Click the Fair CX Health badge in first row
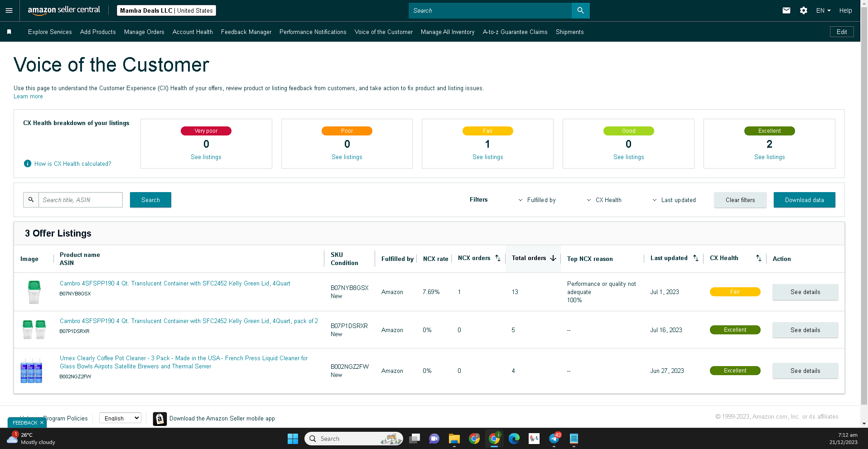 click(x=735, y=292)
